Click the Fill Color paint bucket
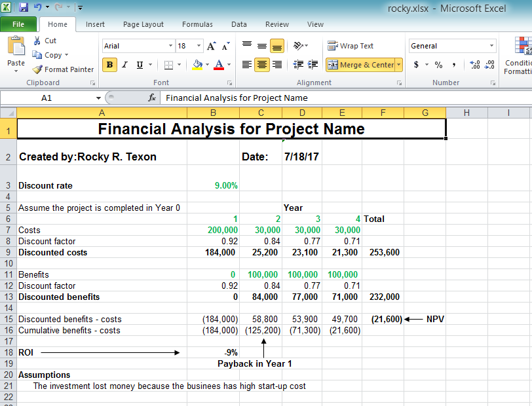The image size is (532, 406). click(197, 65)
